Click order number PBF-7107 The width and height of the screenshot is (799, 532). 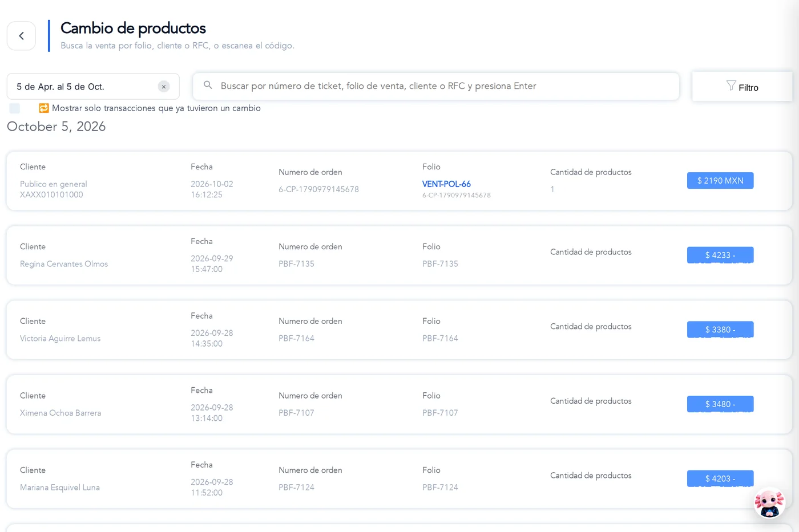[296, 413]
